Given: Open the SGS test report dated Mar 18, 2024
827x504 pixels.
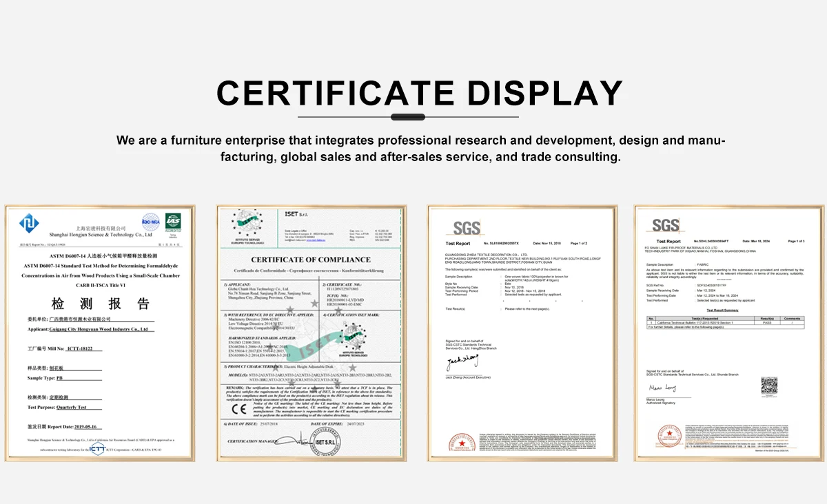Looking at the screenshot, I should [x=728, y=333].
